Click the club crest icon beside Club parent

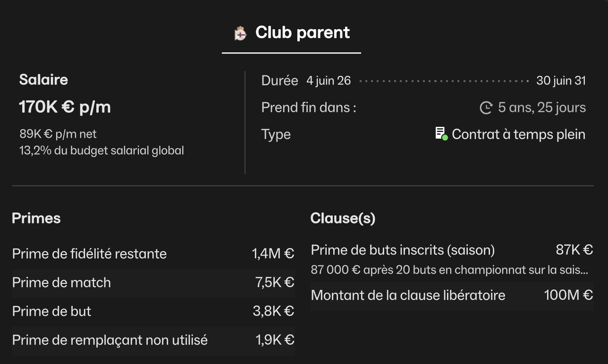click(x=240, y=33)
